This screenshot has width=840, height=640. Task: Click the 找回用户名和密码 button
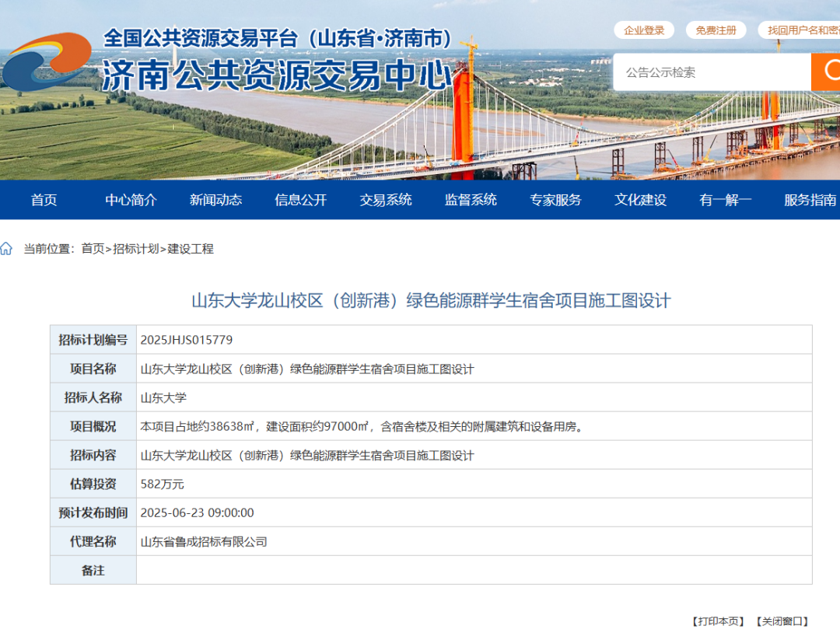pyautogui.click(x=800, y=30)
